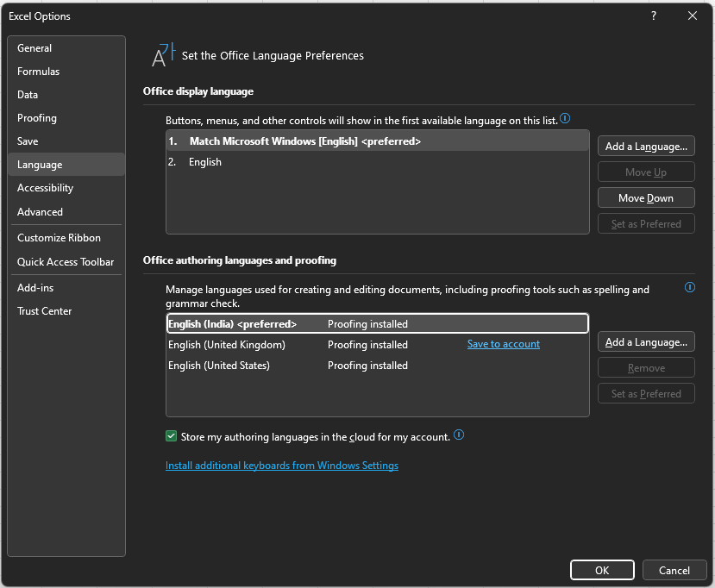The width and height of the screenshot is (715, 588).
Task: Open Install additional keyboards from Windows Settings
Action: 282,466
